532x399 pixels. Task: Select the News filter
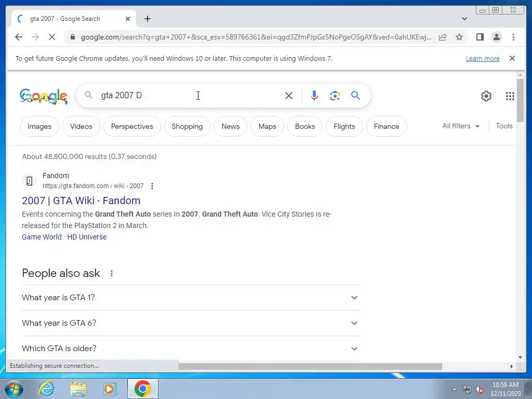click(x=231, y=126)
